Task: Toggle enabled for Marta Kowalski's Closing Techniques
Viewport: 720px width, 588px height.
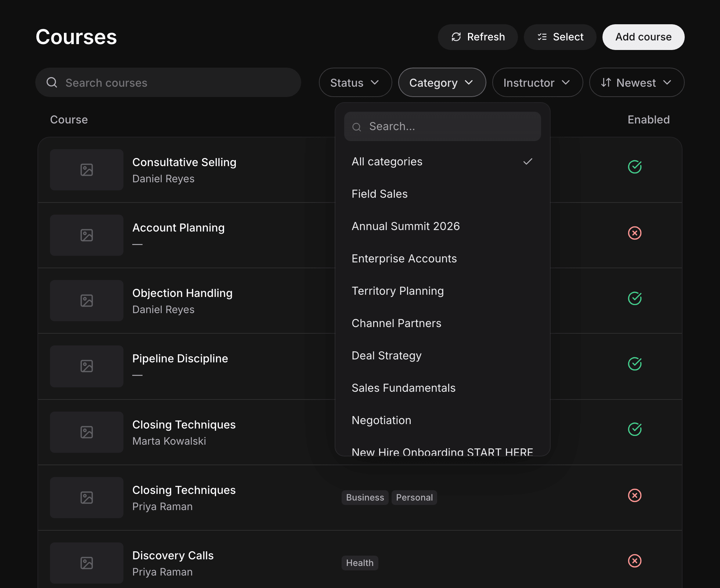Action: coord(634,429)
